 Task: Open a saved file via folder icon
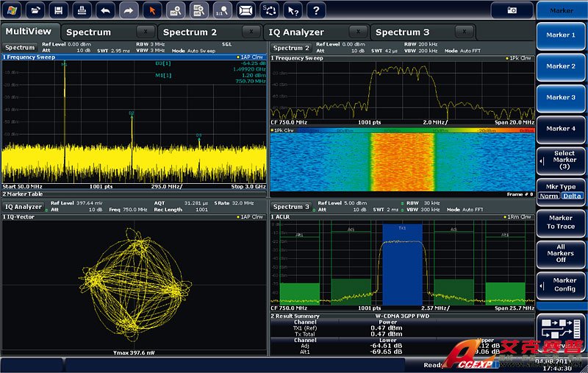(37, 10)
